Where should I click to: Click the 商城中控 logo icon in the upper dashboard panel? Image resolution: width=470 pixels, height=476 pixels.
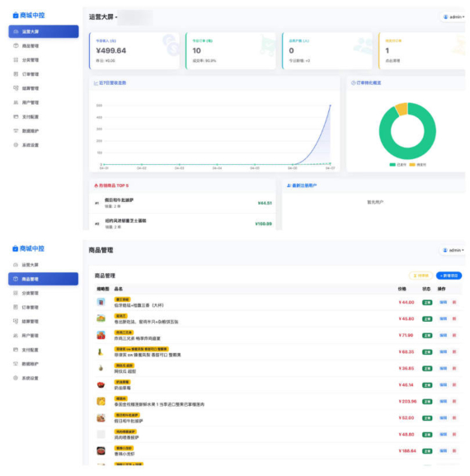pyautogui.click(x=16, y=15)
